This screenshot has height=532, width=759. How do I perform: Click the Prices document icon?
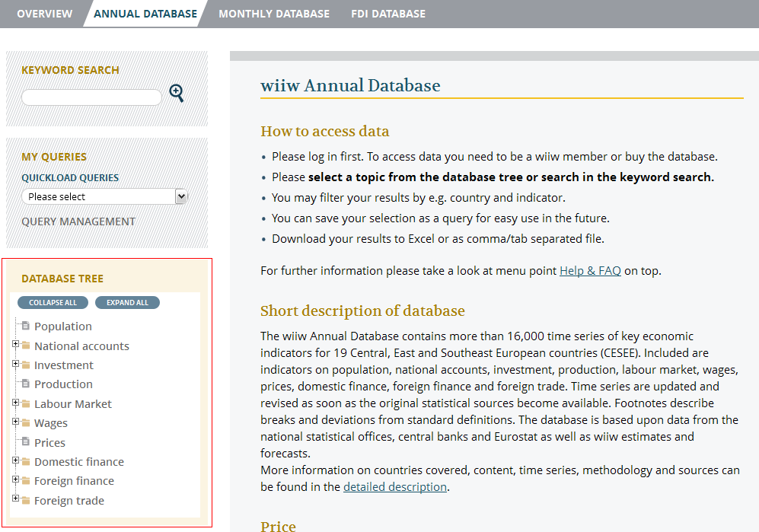tap(25, 442)
